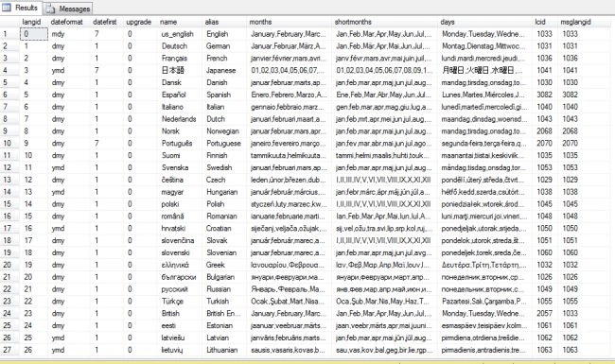Image resolution: width=615 pixels, height=364 pixels.
Task: Click lcid value 1063
Action: [544, 350]
